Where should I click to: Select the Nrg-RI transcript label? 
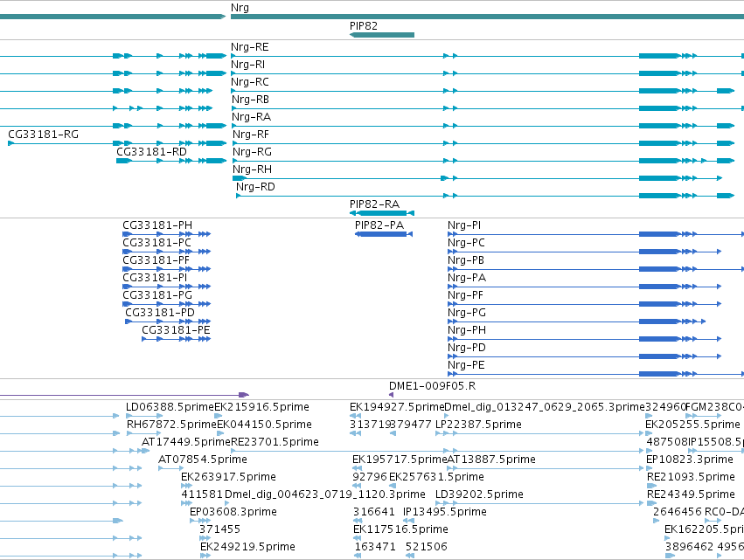coord(247,65)
